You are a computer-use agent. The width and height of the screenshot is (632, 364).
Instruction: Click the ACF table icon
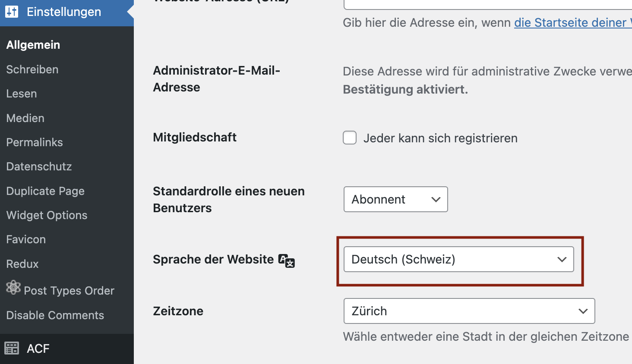tap(12, 348)
